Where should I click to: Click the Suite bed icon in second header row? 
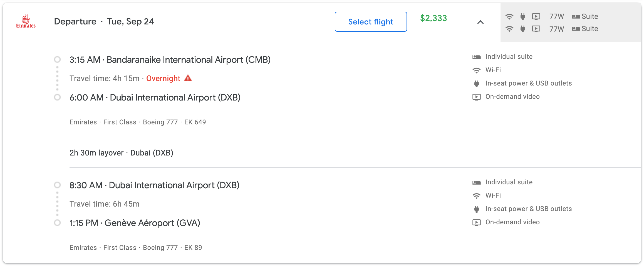click(576, 29)
